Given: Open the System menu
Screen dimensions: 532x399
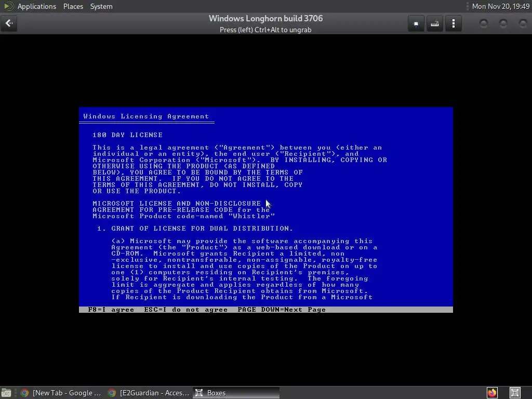Looking at the screenshot, I should click(x=101, y=6).
